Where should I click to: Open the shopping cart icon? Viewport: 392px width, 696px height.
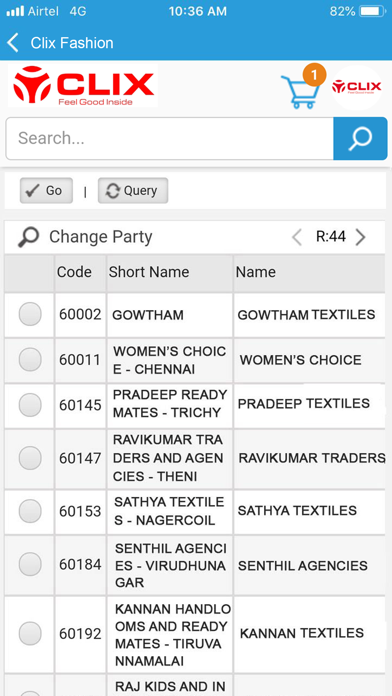tap(301, 91)
